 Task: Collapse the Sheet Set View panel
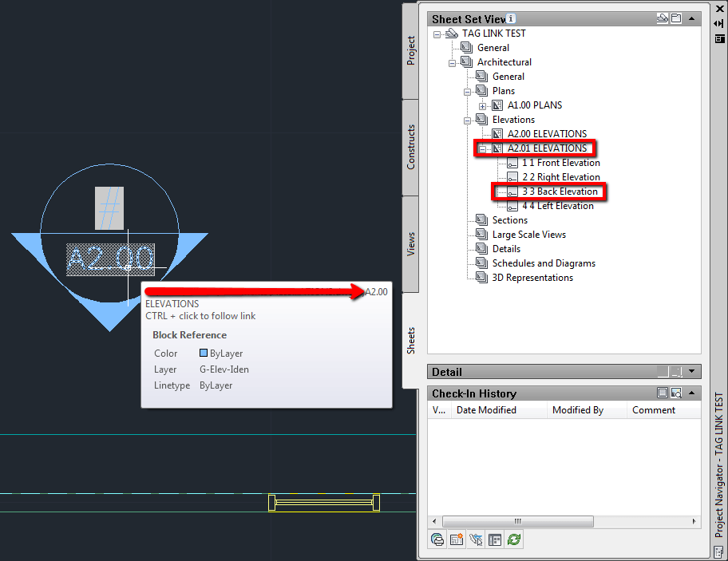(691, 18)
